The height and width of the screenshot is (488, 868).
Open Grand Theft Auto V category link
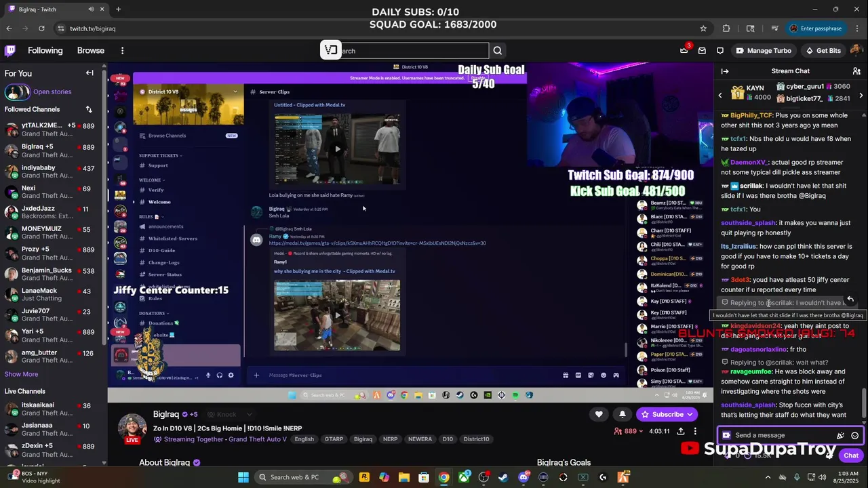[258, 439]
